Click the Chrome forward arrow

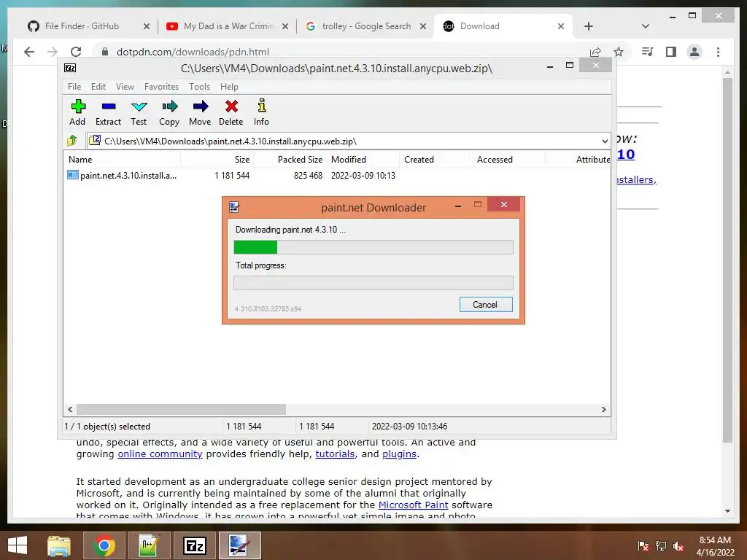pyautogui.click(x=53, y=52)
